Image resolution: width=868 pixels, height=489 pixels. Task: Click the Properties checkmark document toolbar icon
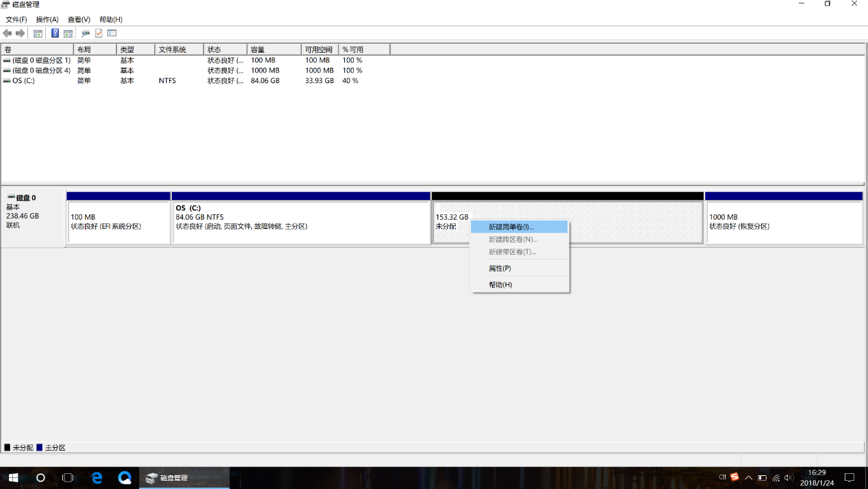click(99, 33)
